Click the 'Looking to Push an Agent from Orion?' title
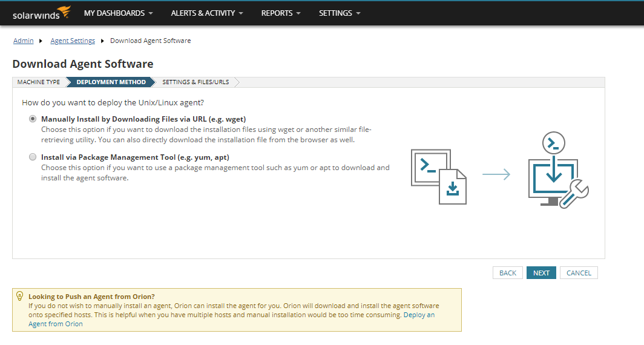This screenshot has width=644, height=345. click(x=91, y=297)
